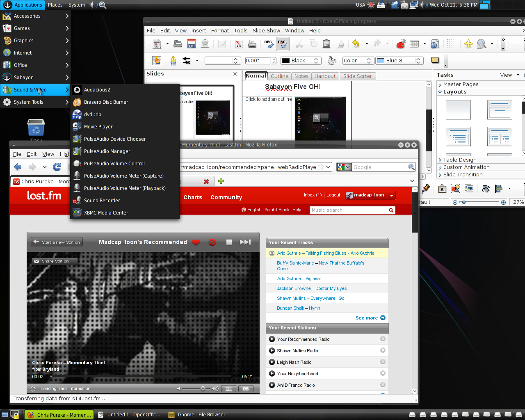The width and height of the screenshot is (525, 420).
Task: Expand the Table Design task section
Action: pyautogui.click(x=459, y=160)
